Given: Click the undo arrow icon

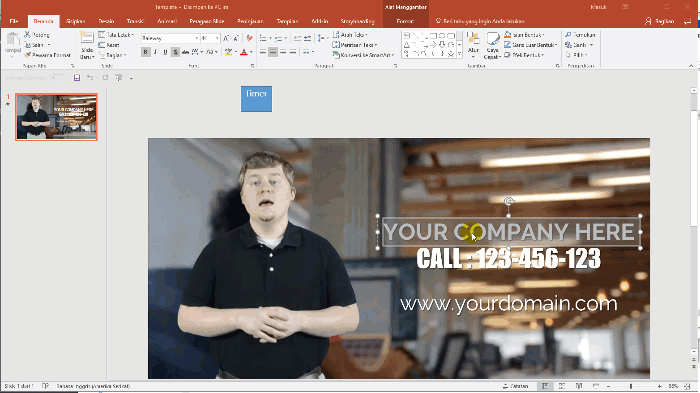Looking at the screenshot, I should 90,78.
